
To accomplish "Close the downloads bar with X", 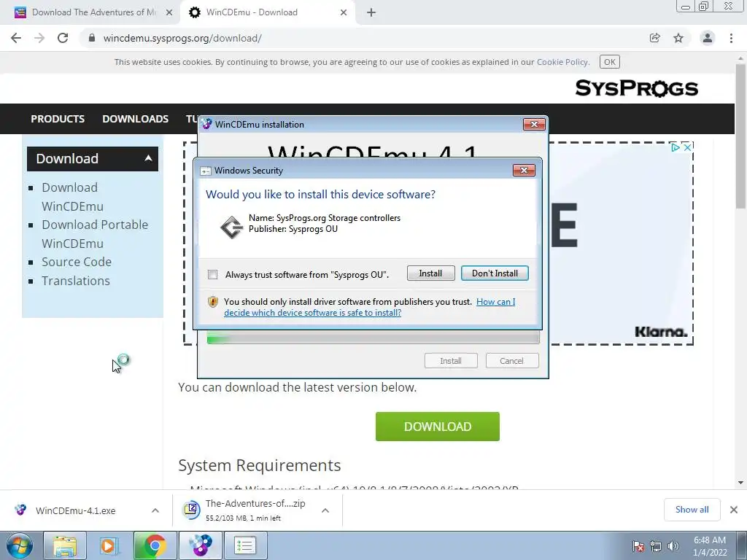I will (x=734, y=510).
